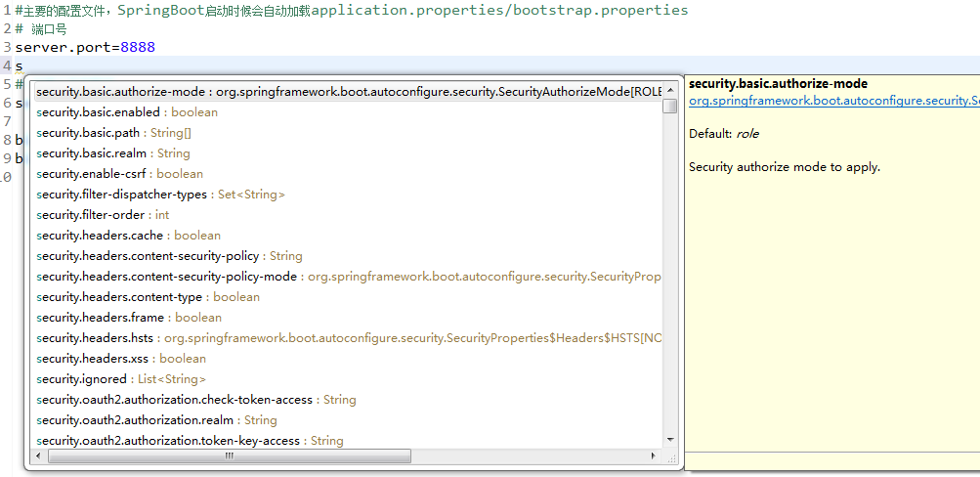
Task: Select security.basic.authorize-mode suggestion
Action: [x=348, y=92]
